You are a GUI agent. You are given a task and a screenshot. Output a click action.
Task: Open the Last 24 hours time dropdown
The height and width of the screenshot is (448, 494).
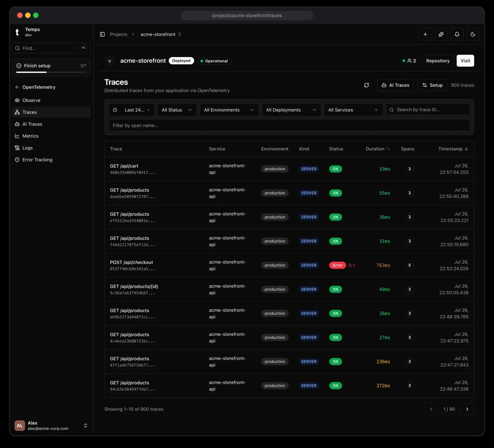[x=132, y=110]
